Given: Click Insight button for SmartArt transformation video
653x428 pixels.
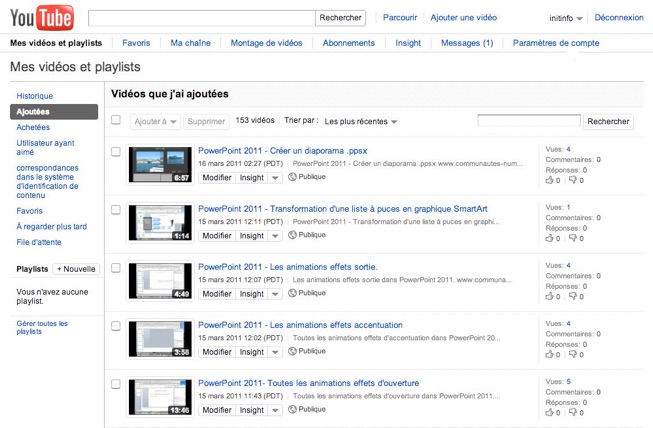Looking at the screenshot, I should coord(252,236).
